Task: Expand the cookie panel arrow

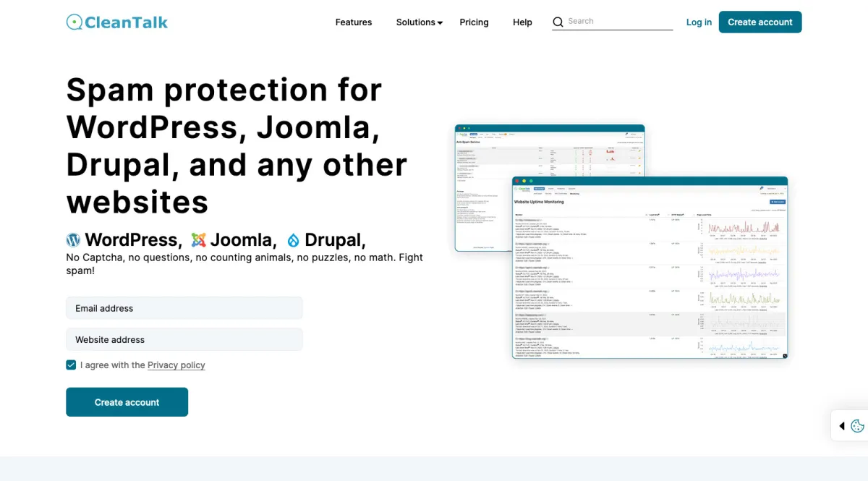Action: [841, 426]
